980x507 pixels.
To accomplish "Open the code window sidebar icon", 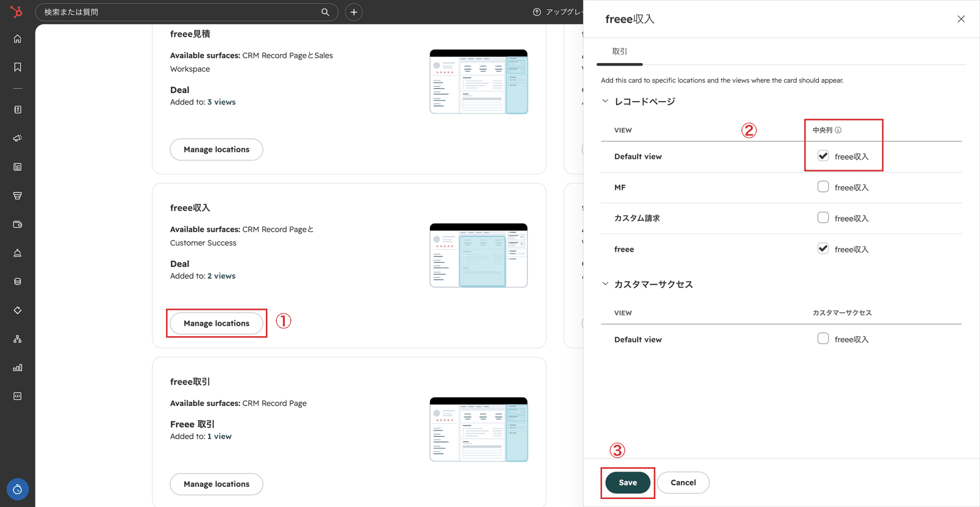I will click(x=17, y=396).
